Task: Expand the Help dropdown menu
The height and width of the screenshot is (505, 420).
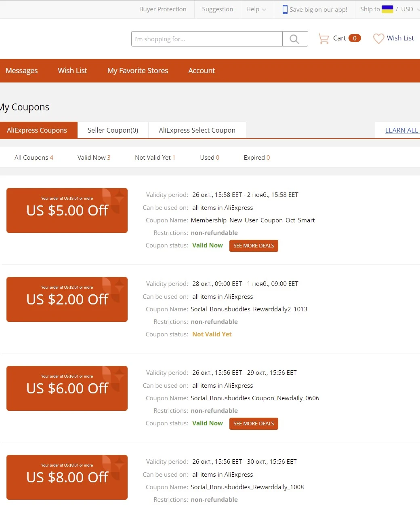Action: pos(256,9)
